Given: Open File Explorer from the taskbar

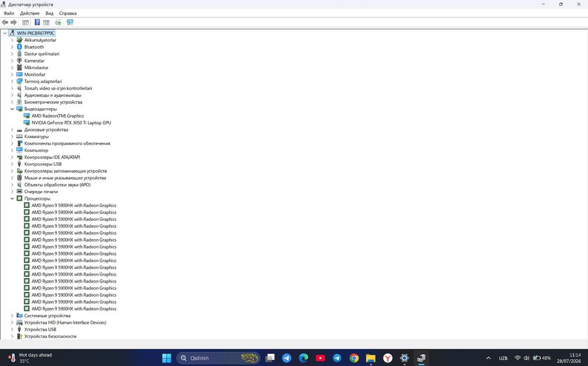Looking at the screenshot, I should pos(371,358).
